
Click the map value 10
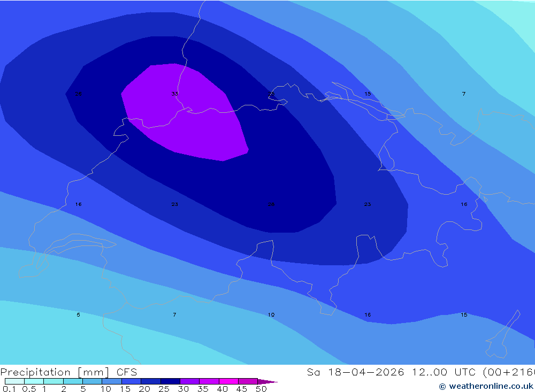pos(271,314)
